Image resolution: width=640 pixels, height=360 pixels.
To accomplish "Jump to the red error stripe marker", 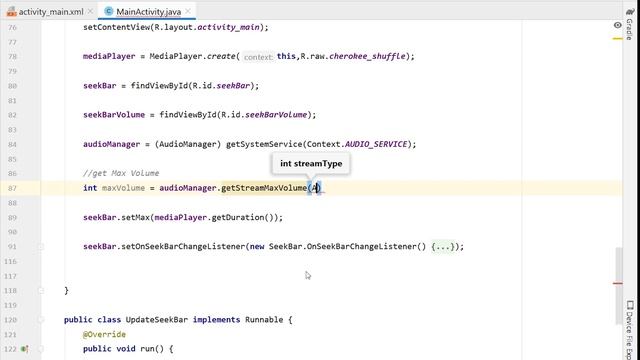I will click(x=618, y=283).
